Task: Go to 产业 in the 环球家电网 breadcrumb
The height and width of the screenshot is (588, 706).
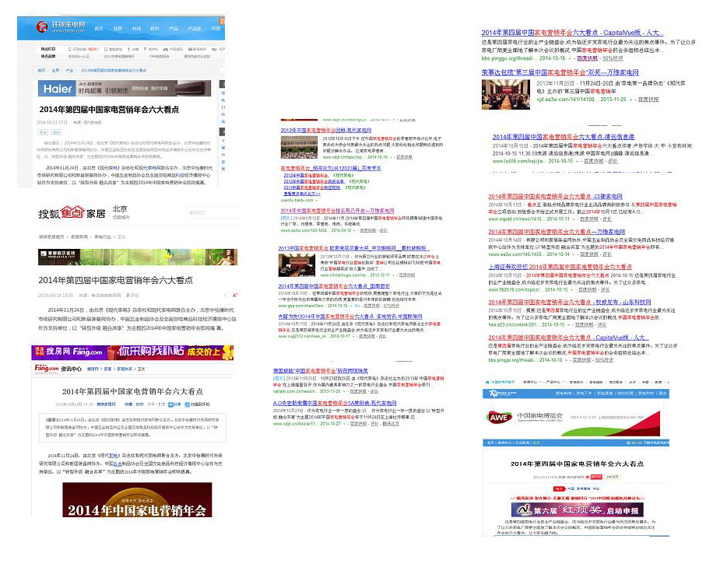Action: (69, 71)
